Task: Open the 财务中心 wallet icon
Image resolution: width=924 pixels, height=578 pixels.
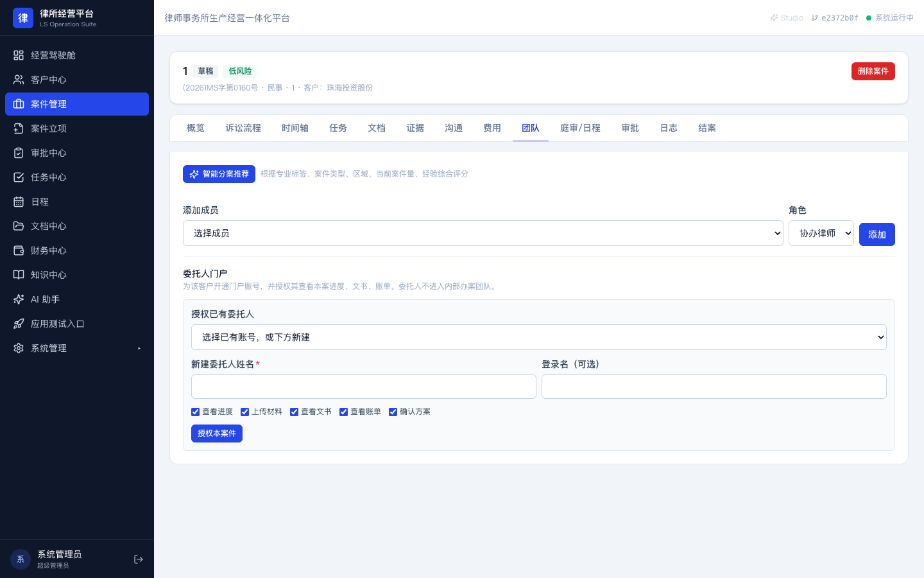Action: pos(19,250)
